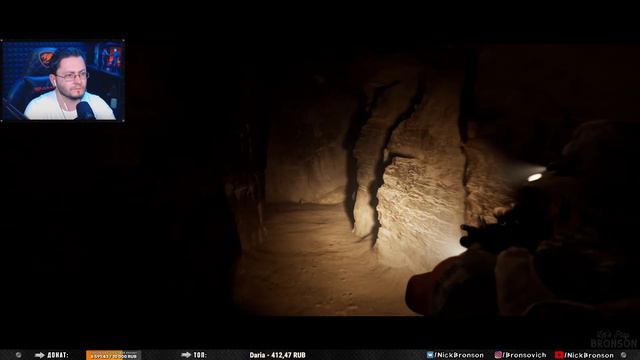Click the orange donation goal progress bar
This screenshot has height=360, width=640.
[x=113, y=356]
